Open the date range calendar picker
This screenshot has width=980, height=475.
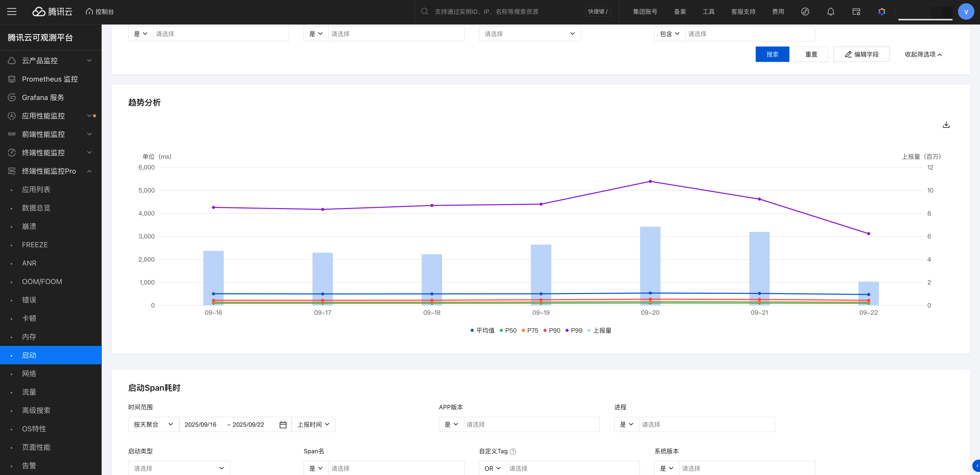pyautogui.click(x=283, y=424)
